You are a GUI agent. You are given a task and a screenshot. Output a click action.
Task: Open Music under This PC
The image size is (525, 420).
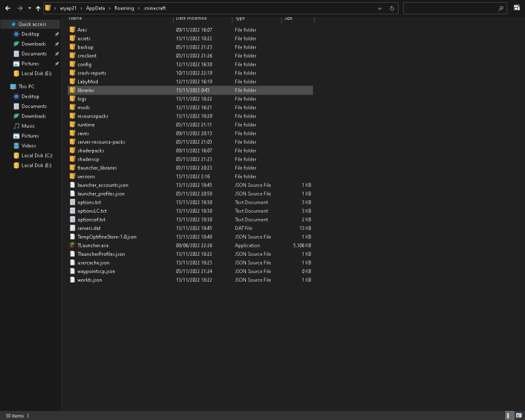click(28, 126)
